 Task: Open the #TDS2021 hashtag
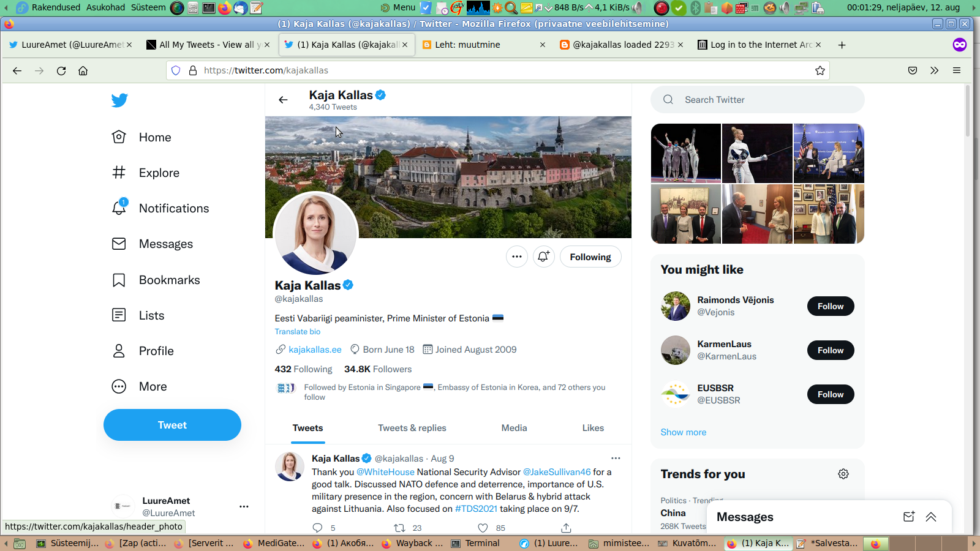(x=476, y=509)
